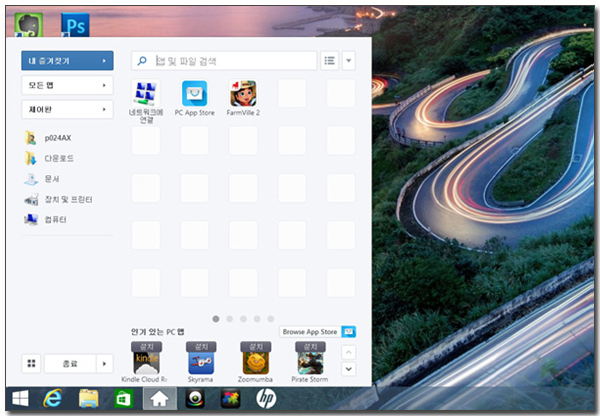The image size is (600, 416).
Task: Open File Explorer from taskbar
Action: (x=88, y=398)
